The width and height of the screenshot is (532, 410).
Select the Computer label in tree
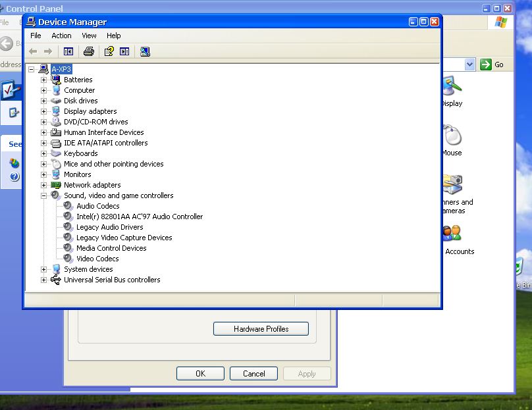pos(80,91)
